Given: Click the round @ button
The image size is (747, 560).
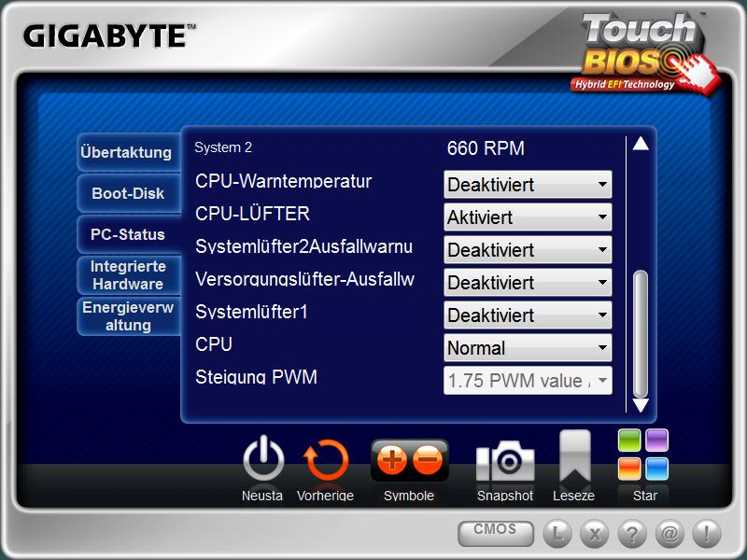Looking at the screenshot, I should click(x=669, y=533).
